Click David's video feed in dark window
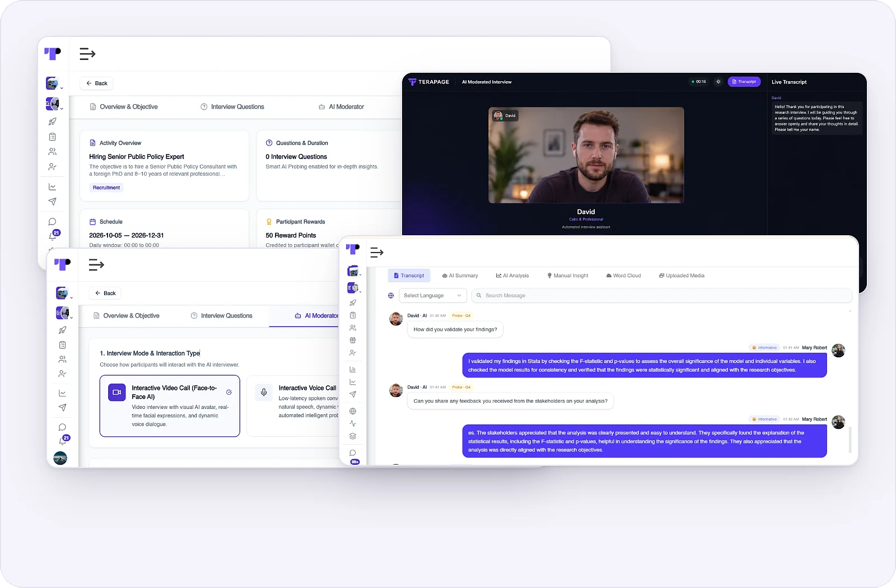Viewport: 896px width, 588px height. (586, 155)
